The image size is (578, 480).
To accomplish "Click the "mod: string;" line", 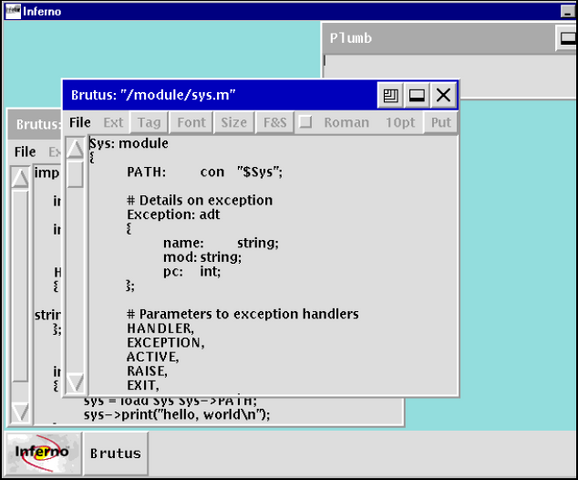I will (x=202, y=257).
